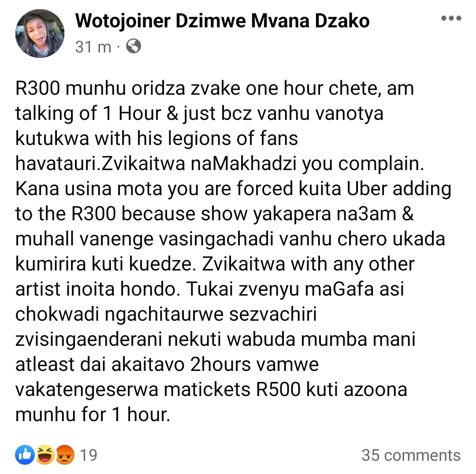The height and width of the screenshot is (474, 476).
Task: Click the blue thumbs-up Like reaction icon
Action: tap(25, 455)
